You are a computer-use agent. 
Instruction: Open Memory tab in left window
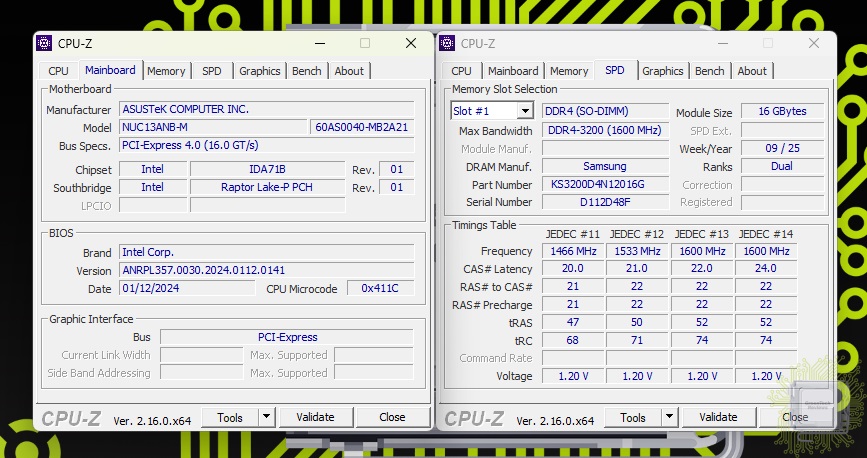click(x=166, y=71)
